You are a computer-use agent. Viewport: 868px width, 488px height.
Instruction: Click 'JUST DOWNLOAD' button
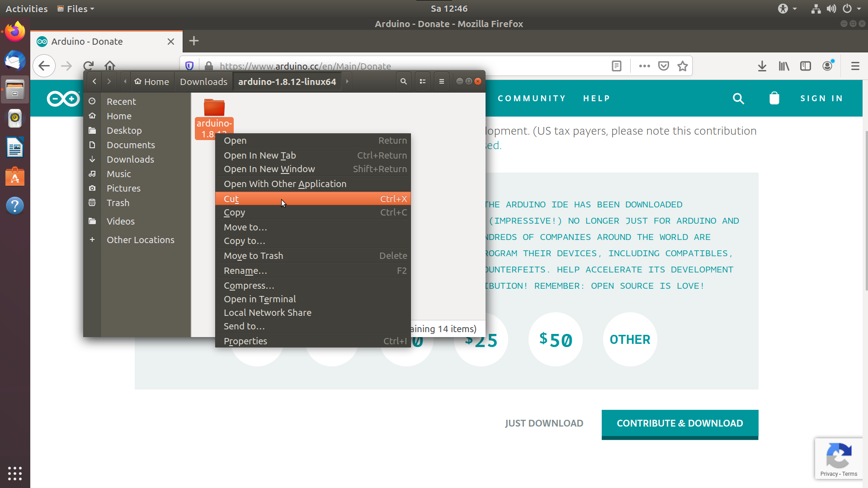coord(544,423)
